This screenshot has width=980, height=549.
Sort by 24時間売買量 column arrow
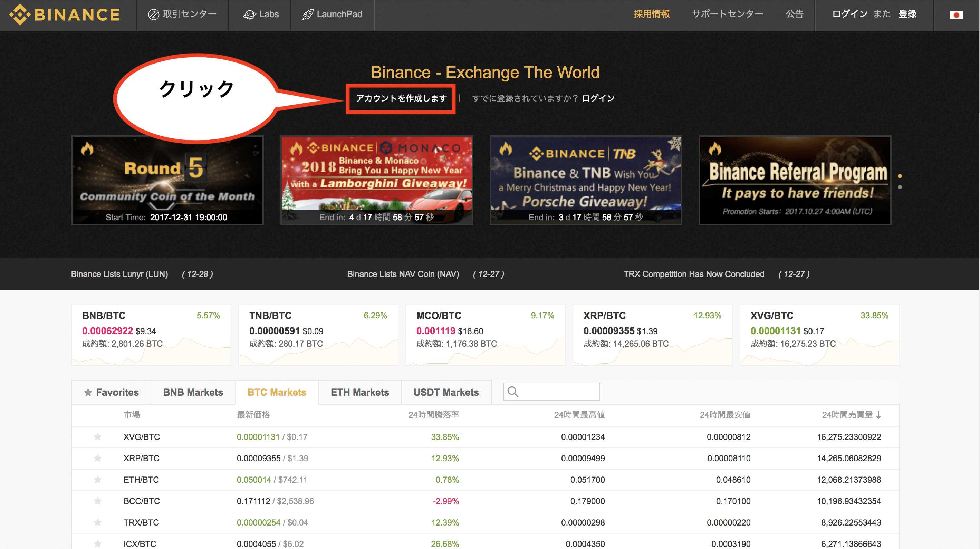click(x=878, y=415)
